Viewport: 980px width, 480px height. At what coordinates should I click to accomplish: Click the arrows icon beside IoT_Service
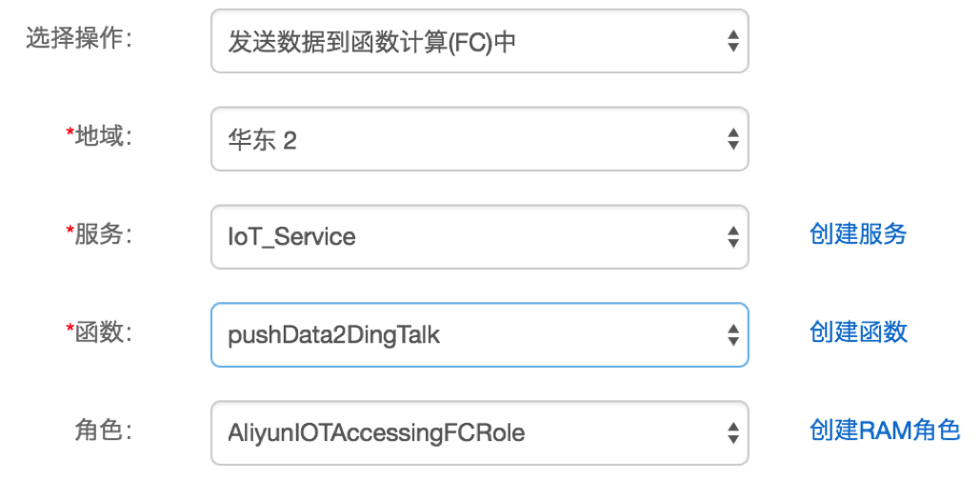[x=732, y=236]
